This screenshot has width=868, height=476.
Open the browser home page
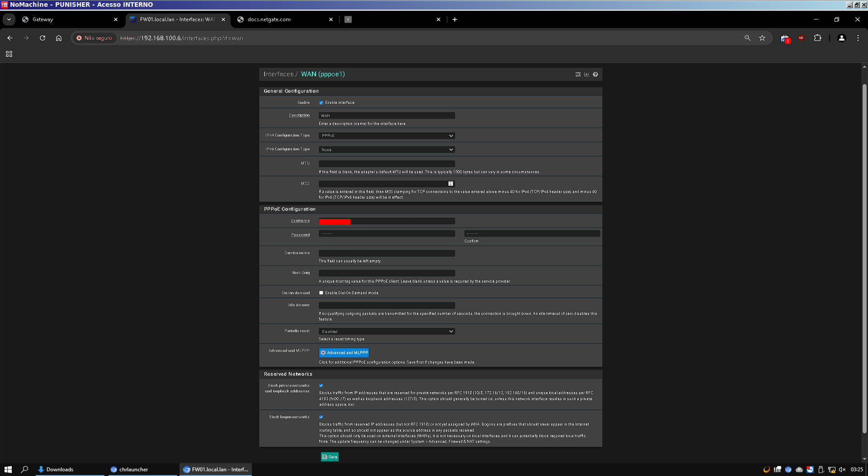tap(59, 38)
